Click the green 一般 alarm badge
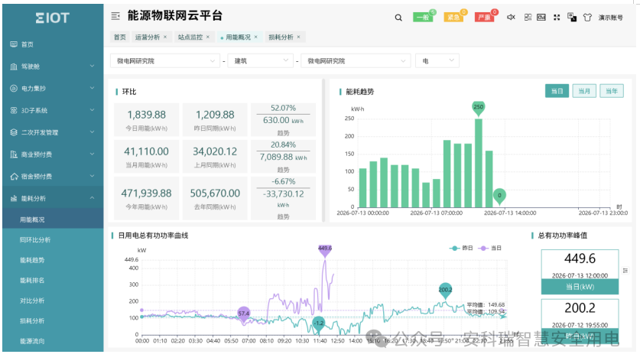The height and width of the screenshot is (364, 640). coord(423,17)
